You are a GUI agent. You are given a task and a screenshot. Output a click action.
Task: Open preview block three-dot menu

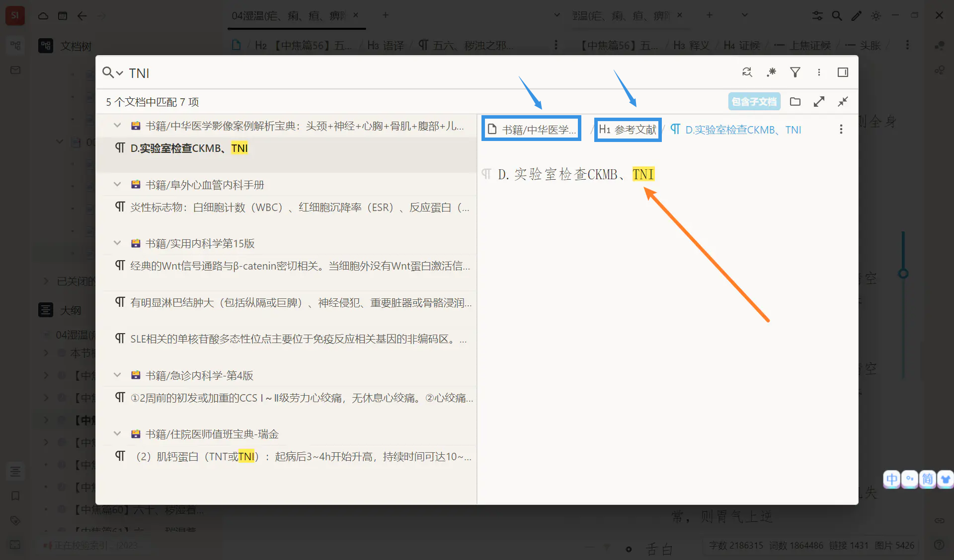coord(841,130)
